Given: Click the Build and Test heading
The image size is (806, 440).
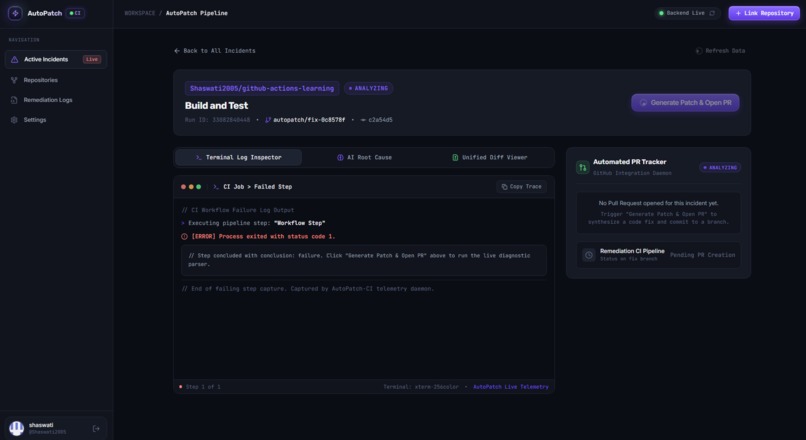Looking at the screenshot, I should pyautogui.click(x=216, y=105).
